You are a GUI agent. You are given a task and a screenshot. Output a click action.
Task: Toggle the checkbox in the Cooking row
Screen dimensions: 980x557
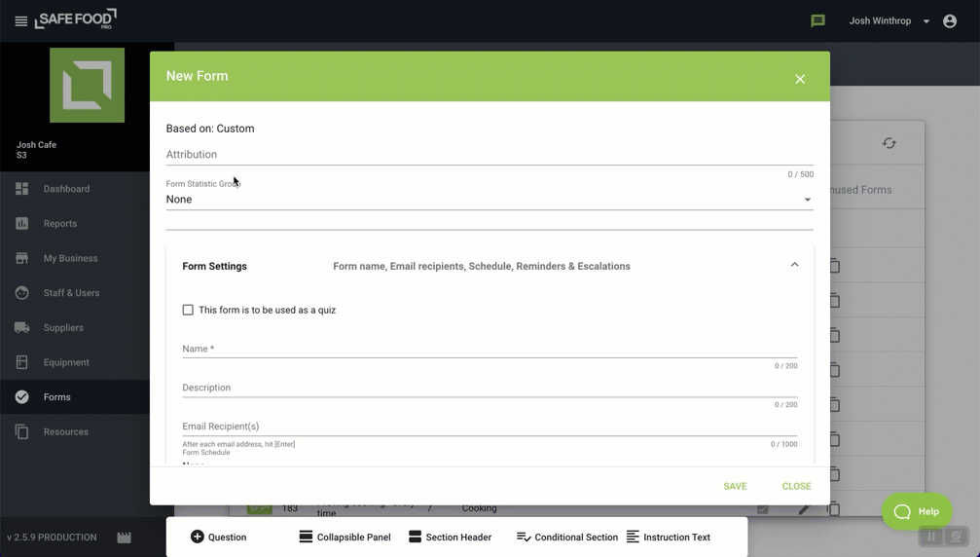(763, 509)
